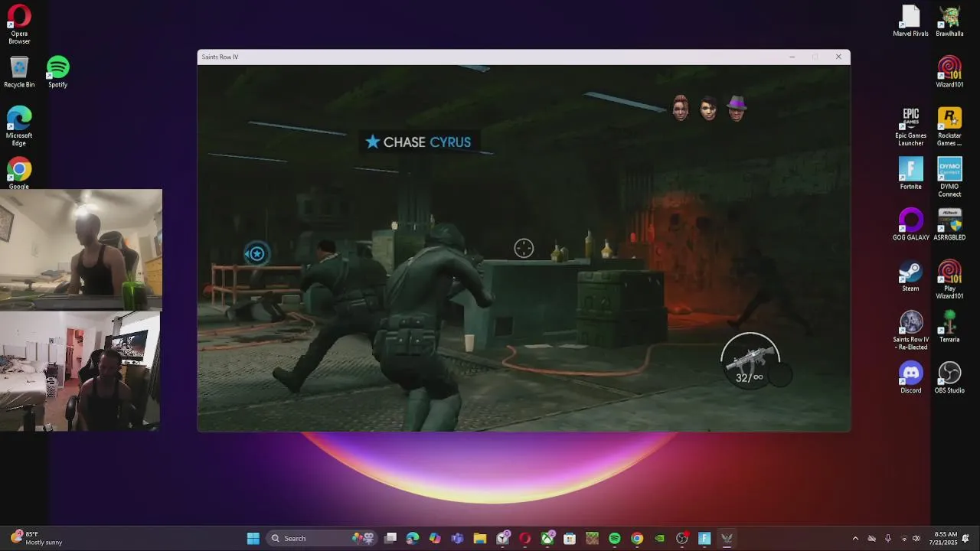Screen dimensions: 980x551
Task: Open the weather widget showing 85°F
Action: tap(37, 539)
